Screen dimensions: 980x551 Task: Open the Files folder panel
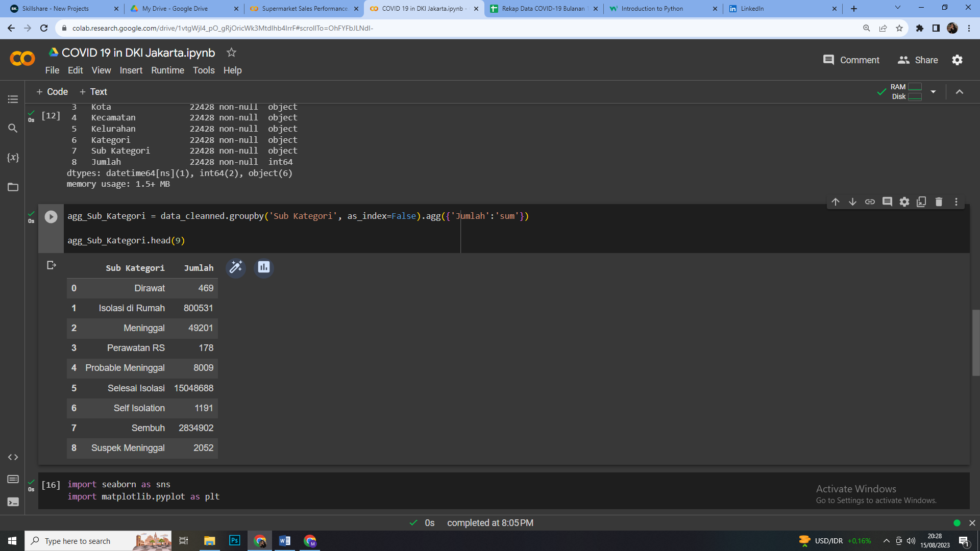pyautogui.click(x=13, y=187)
